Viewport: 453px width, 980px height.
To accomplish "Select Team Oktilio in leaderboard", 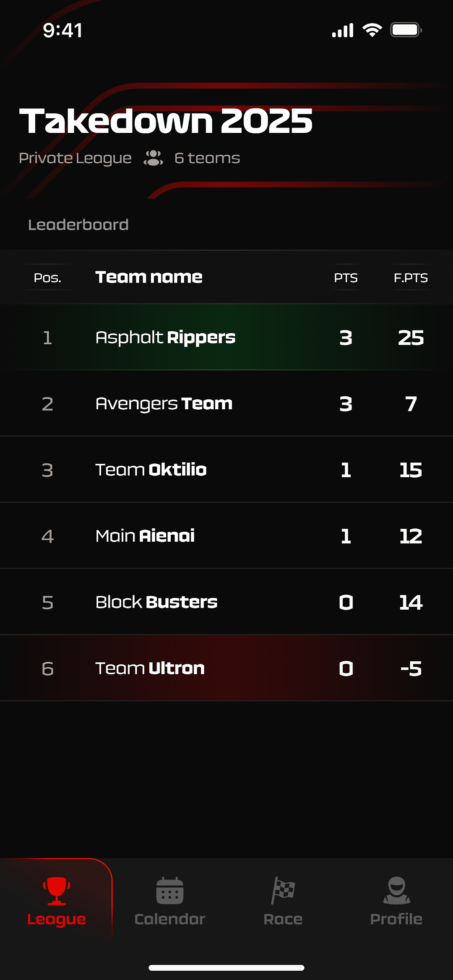I will (x=226, y=470).
